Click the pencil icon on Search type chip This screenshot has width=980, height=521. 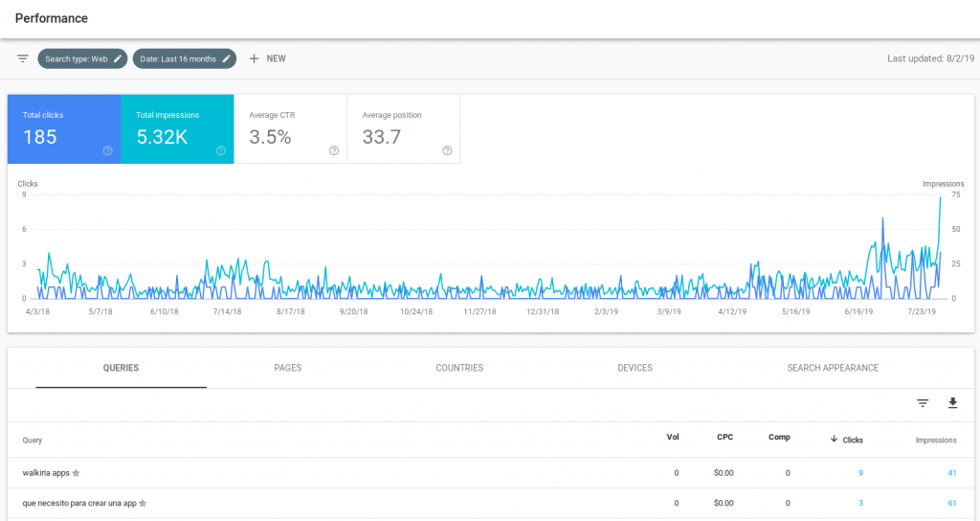[x=117, y=58]
